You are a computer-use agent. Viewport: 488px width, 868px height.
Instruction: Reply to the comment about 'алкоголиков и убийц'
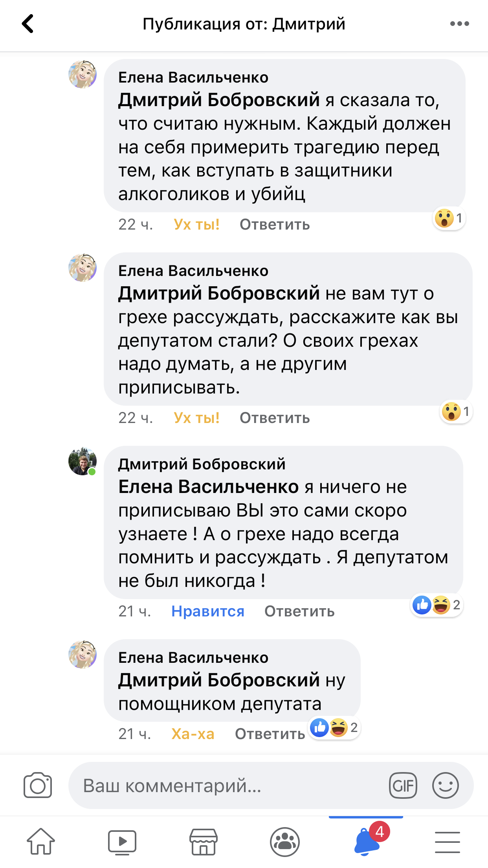coord(275,224)
